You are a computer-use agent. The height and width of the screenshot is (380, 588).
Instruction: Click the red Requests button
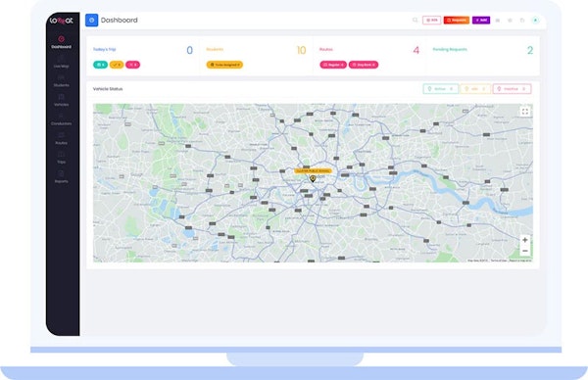(457, 20)
